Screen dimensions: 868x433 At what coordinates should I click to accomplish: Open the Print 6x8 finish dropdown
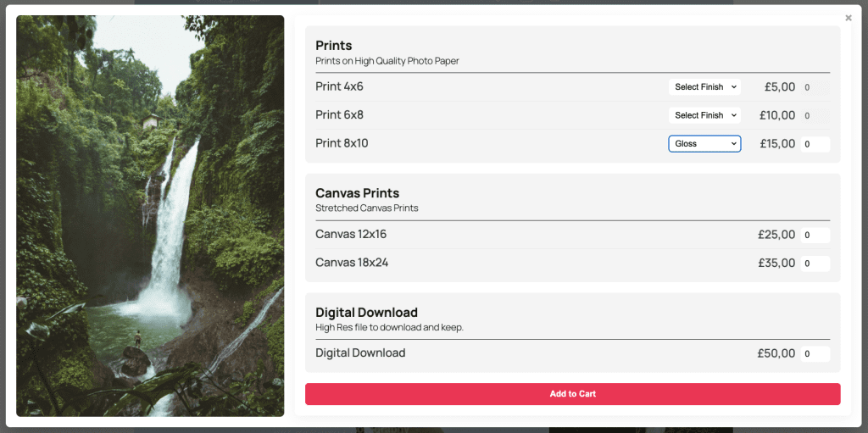pyautogui.click(x=704, y=115)
